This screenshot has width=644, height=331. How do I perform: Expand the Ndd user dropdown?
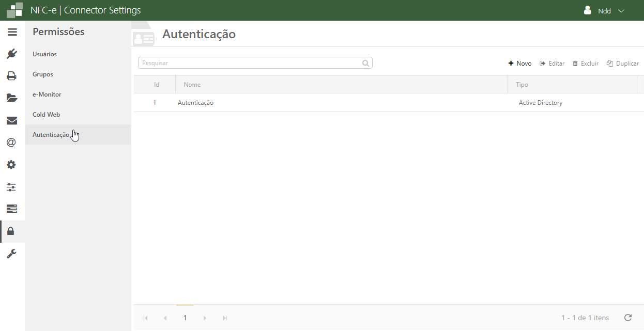(604, 11)
